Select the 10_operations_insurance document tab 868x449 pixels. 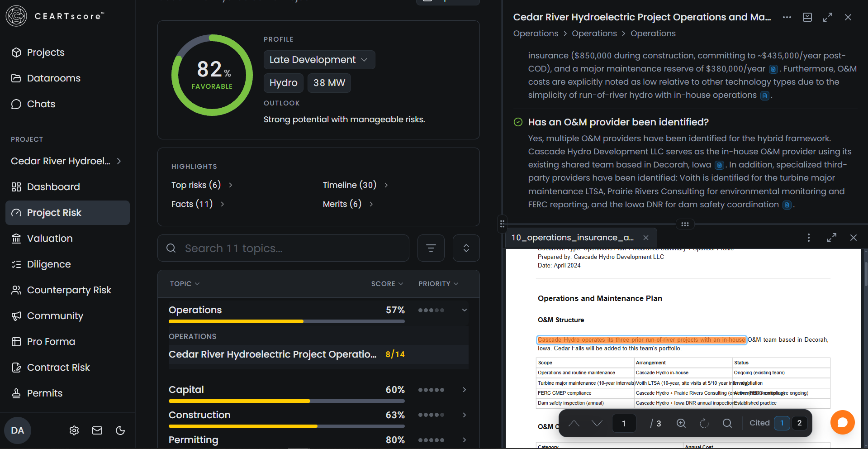pos(573,238)
